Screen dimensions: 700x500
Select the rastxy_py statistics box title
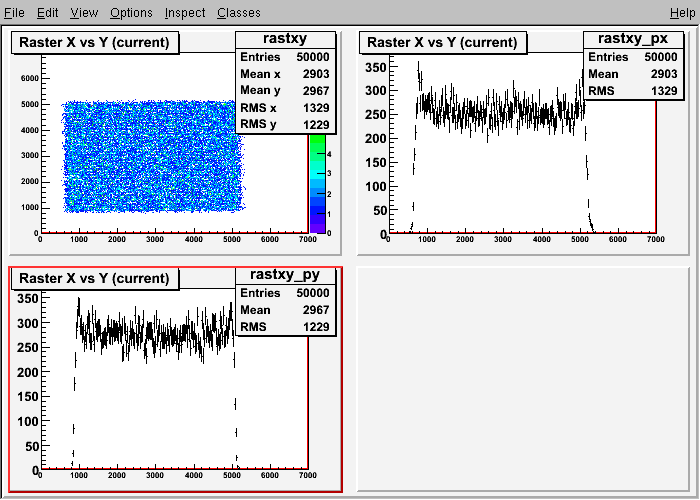[285, 274]
